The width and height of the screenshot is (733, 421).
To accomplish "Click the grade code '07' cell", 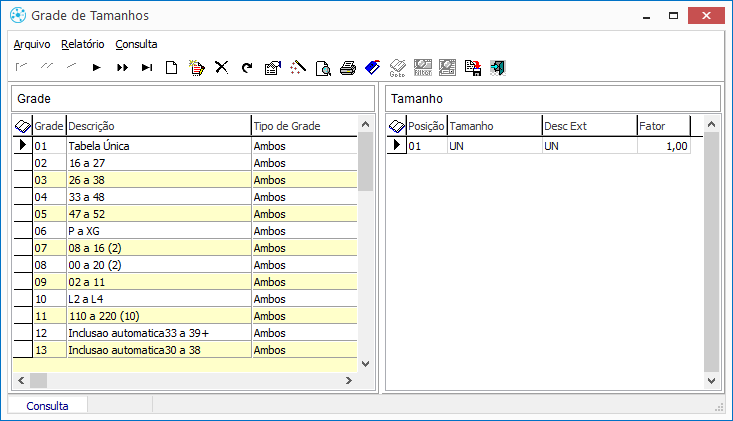I will pyautogui.click(x=49, y=248).
